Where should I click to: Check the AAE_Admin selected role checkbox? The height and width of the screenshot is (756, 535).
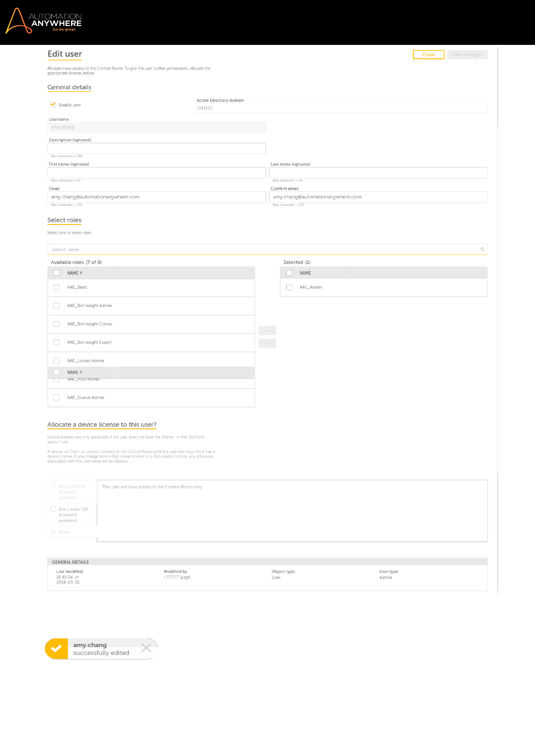click(x=289, y=287)
